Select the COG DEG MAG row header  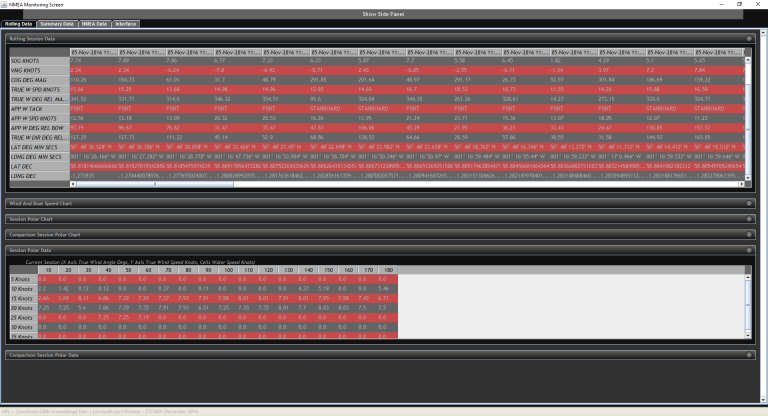click(x=40, y=80)
